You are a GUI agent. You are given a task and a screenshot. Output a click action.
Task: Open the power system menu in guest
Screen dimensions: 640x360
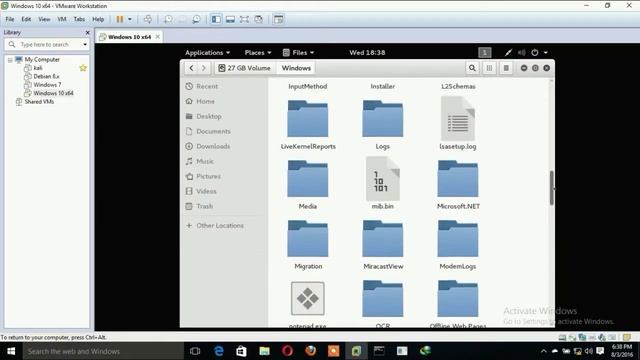coord(539,52)
